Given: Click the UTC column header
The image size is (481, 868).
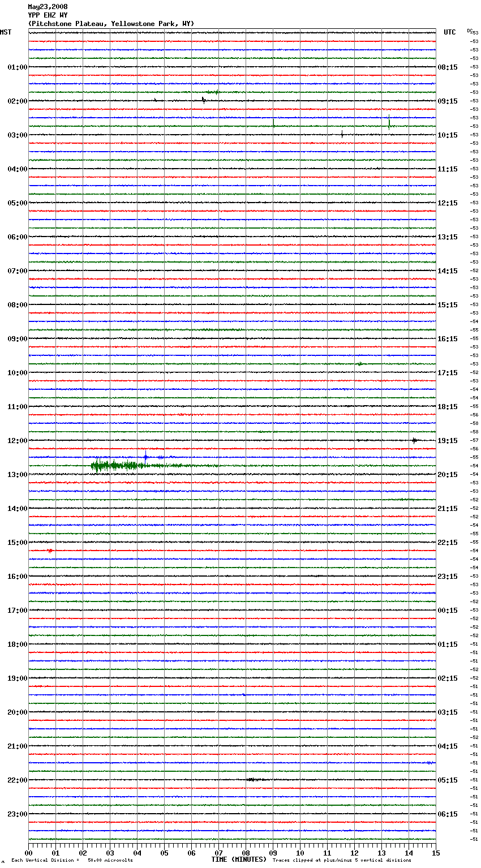Looking at the screenshot, I should 450,32.
